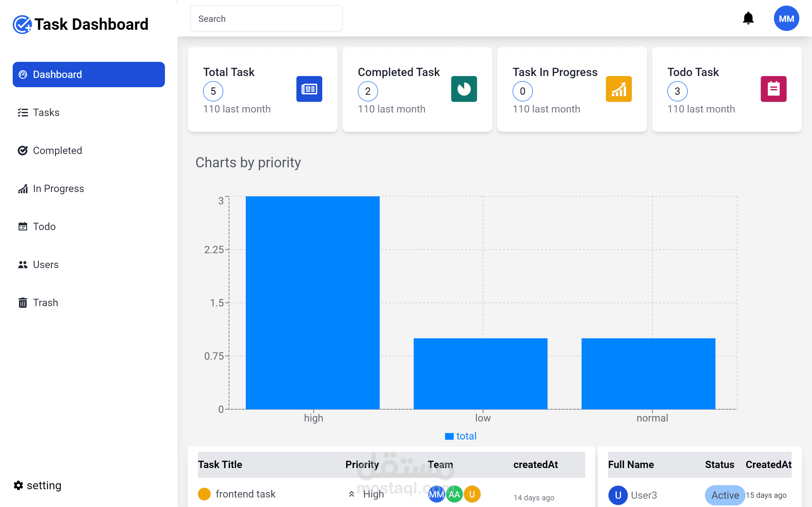The height and width of the screenshot is (507, 812).
Task: Click the high priority chart bar
Action: pos(312,302)
